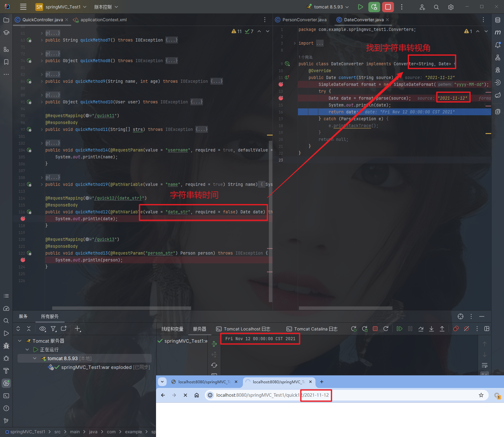504x437 pixels.
Task: Stop page loading in the browser
Action: pyautogui.click(x=185, y=395)
